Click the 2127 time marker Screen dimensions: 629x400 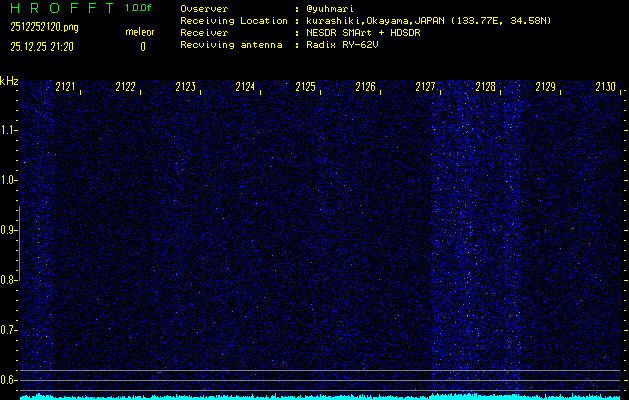tap(425, 88)
